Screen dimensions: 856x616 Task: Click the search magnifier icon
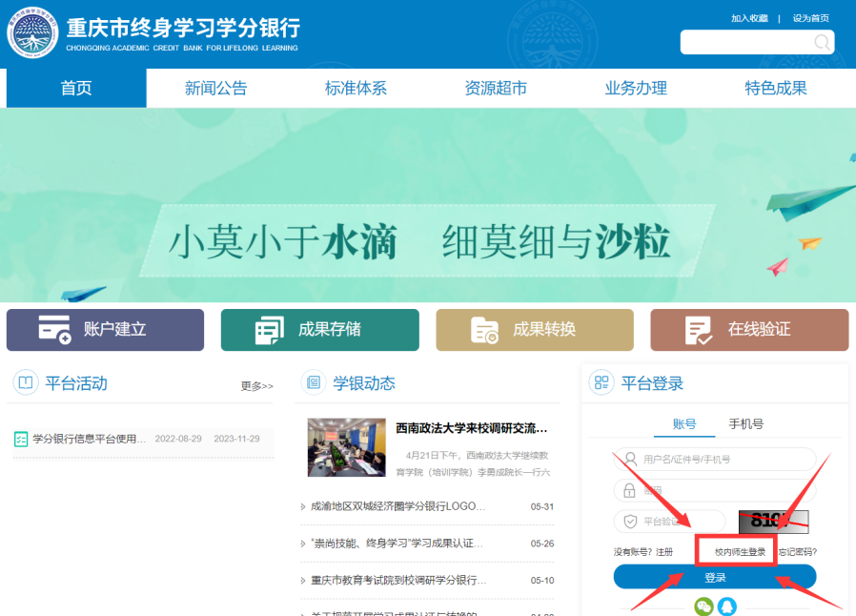pyautogui.click(x=821, y=42)
